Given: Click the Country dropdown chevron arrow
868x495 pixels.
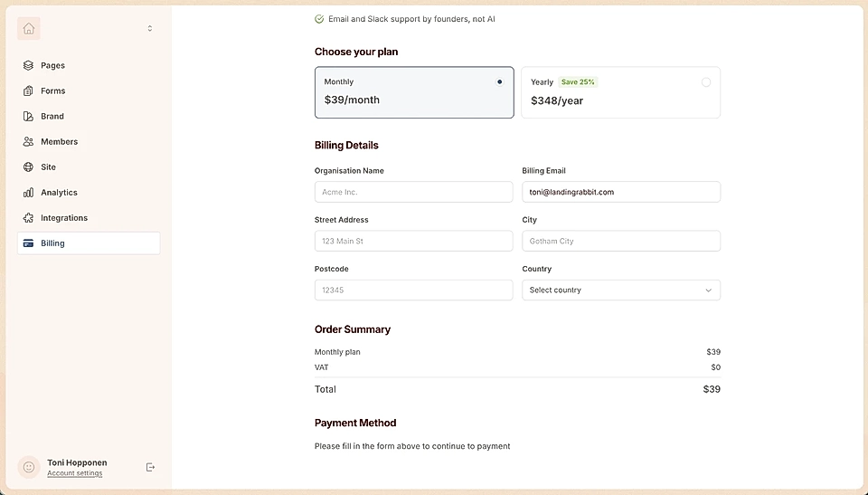Looking at the screenshot, I should (708, 290).
